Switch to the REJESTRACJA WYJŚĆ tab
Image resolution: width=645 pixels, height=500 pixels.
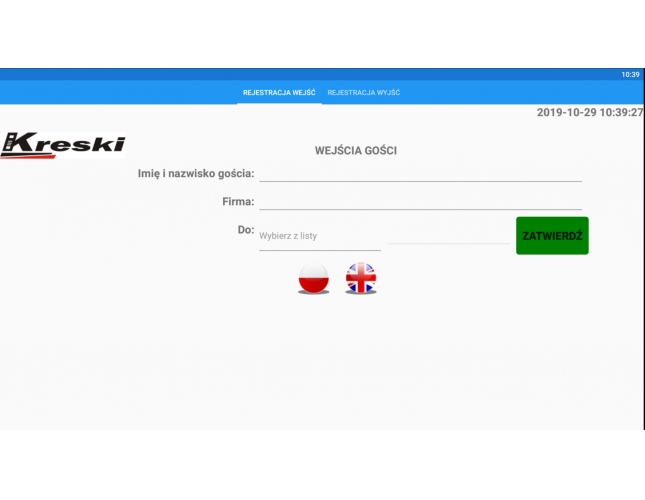[364, 93]
